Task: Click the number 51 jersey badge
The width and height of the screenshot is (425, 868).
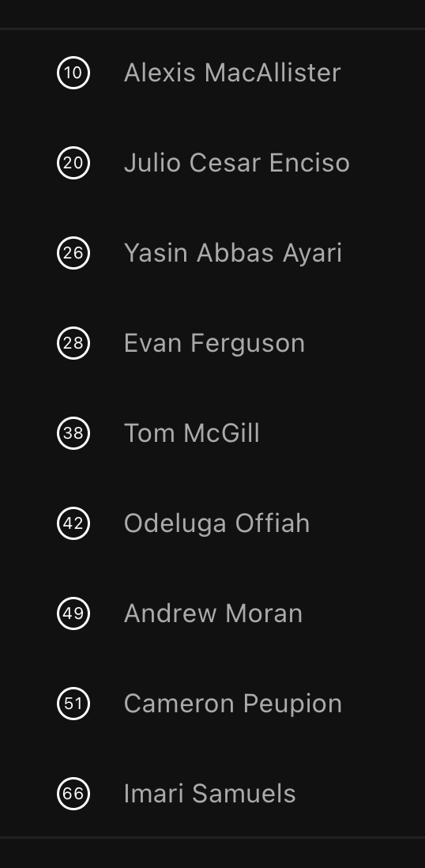Action: click(x=73, y=704)
